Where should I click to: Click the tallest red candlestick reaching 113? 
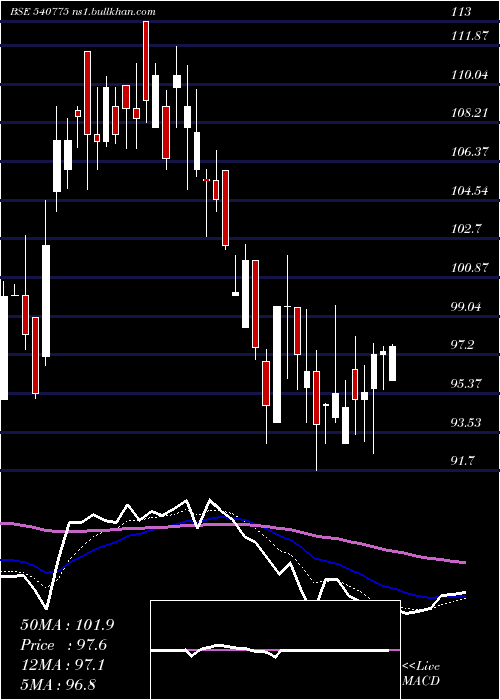click(x=146, y=61)
